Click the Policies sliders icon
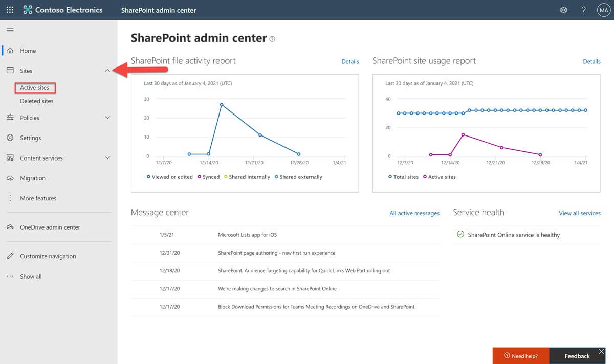The height and width of the screenshot is (364, 614). coord(10,118)
